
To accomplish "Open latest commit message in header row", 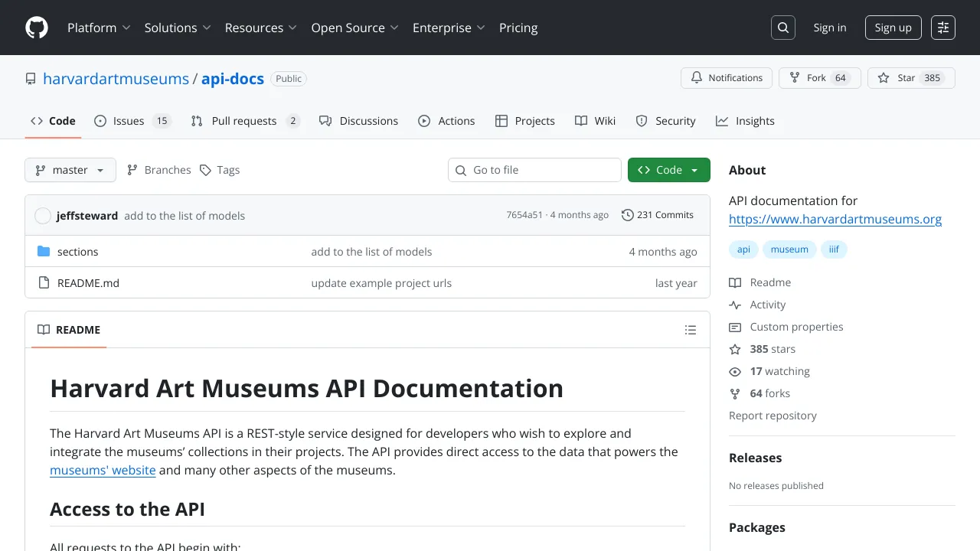I will pos(185,216).
